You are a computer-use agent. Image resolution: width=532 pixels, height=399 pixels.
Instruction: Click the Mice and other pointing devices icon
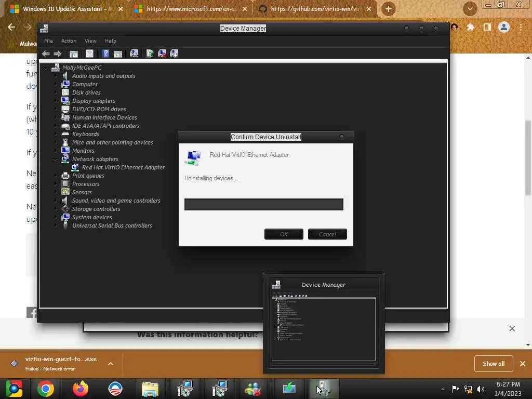[x=65, y=142]
